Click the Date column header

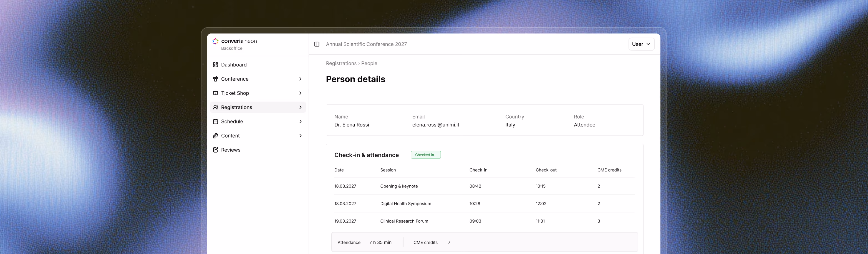(x=339, y=170)
